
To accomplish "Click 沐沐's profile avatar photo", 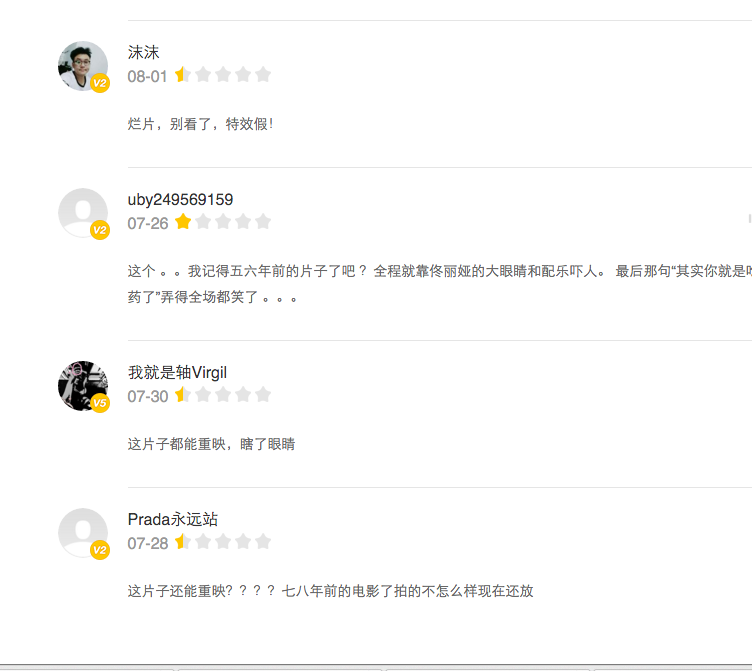I will pyautogui.click(x=82, y=65).
